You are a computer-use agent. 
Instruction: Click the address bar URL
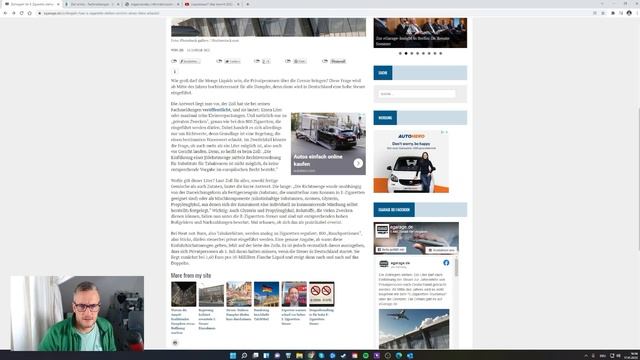click(102, 13)
